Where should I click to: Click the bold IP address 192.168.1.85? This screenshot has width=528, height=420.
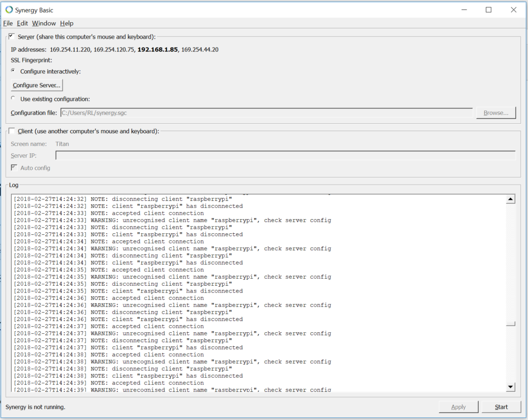point(157,50)
